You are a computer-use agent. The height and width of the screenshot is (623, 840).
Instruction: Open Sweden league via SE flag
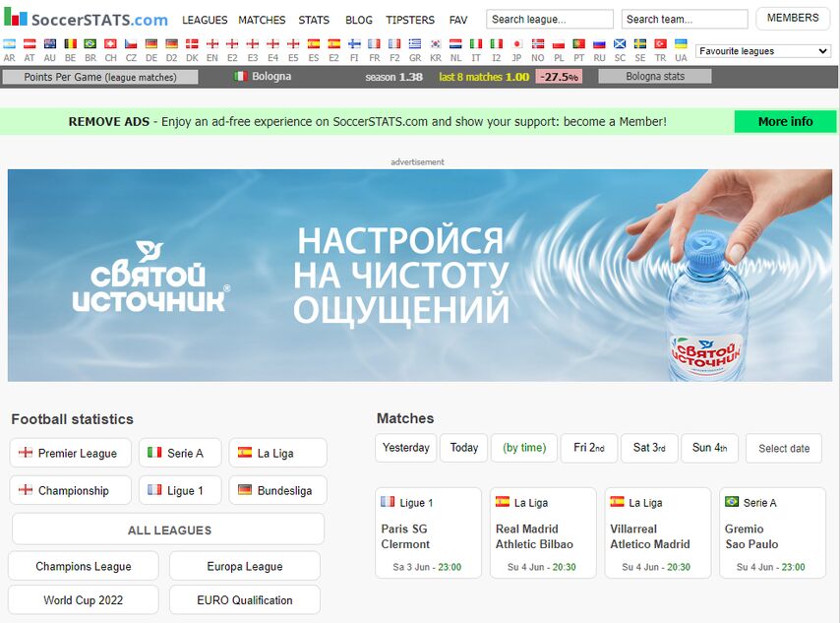[640, 44]
